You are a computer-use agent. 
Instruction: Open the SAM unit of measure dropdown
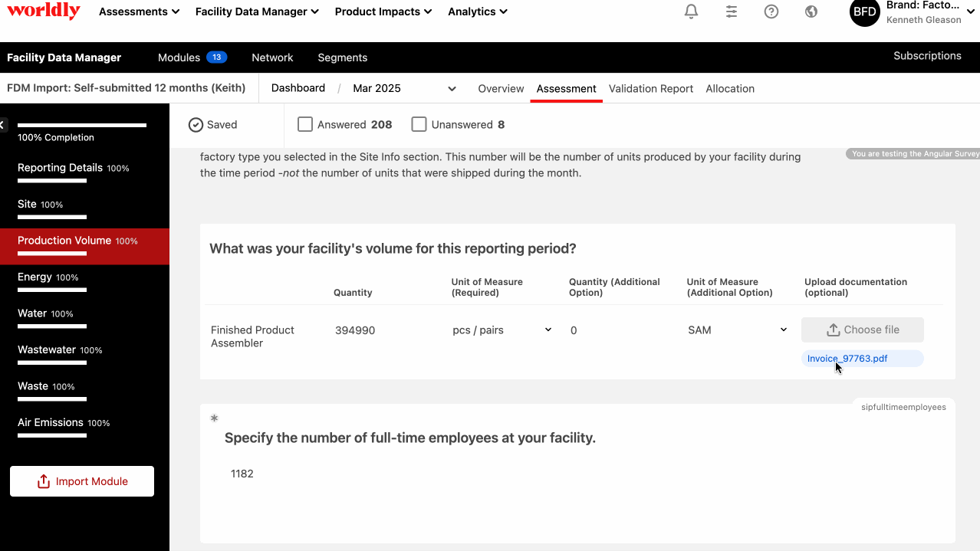click(738, 330)
